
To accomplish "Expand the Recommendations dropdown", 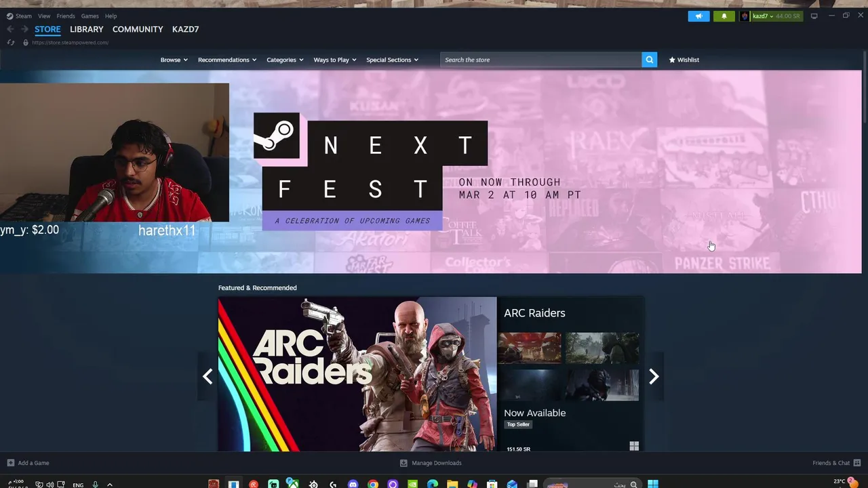I will [227, 60].
